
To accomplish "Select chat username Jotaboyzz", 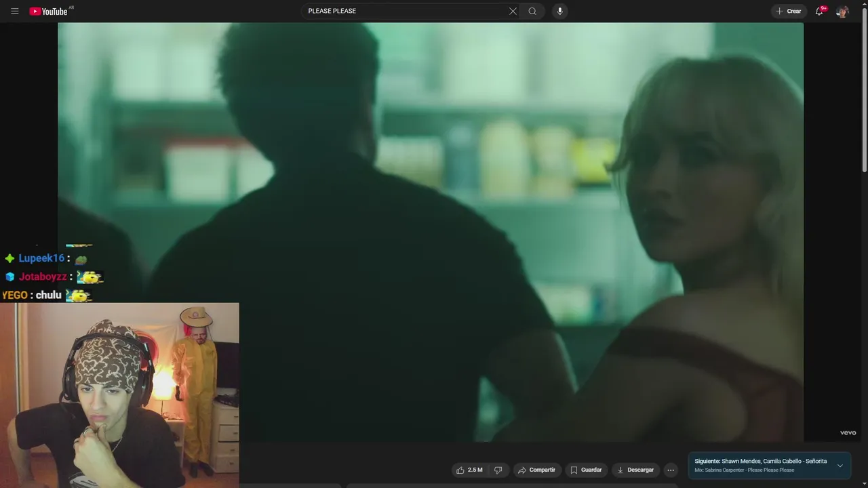I will (43, 277).
